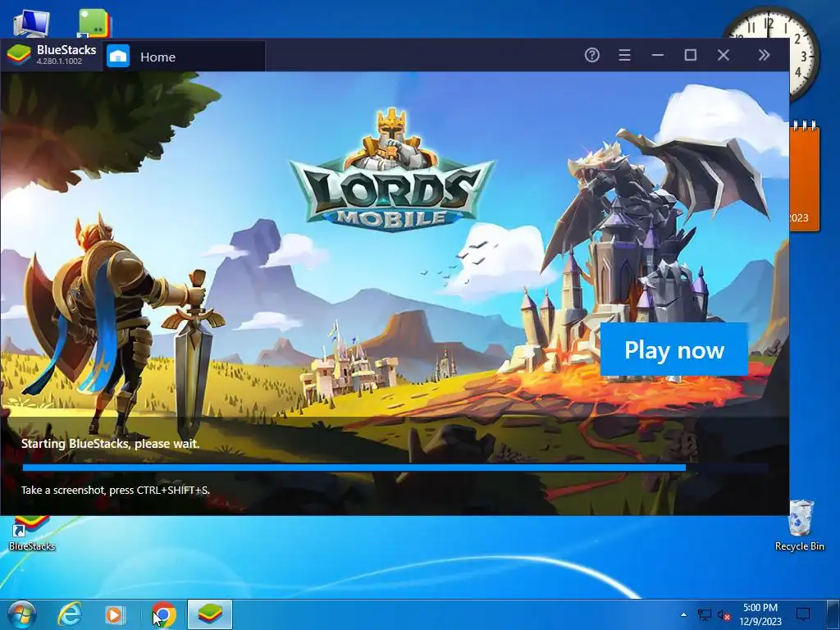Image resolution: width=840 pixels, height=630 pixels.
Task: Open the BlueStacks hamburger menu
Action: pos(624,55)
